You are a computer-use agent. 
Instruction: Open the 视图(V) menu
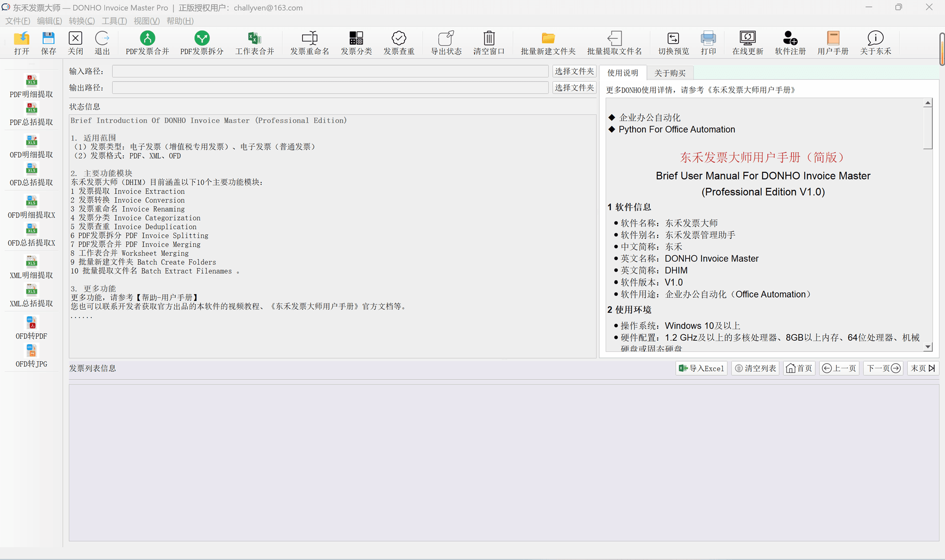(x=146, y=21)
